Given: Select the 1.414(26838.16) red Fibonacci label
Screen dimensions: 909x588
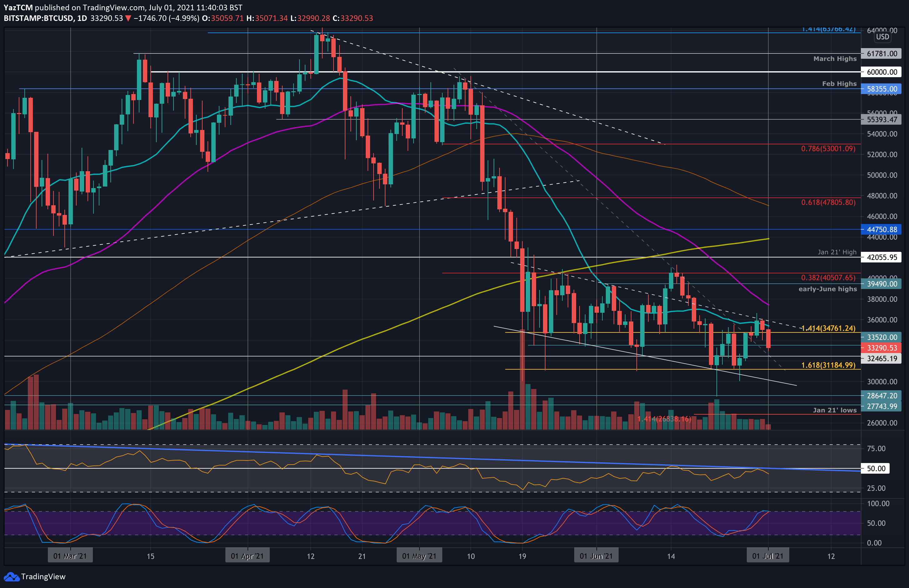Looking at the screenshot, I should pyautogui.click(x=664, y=419).
